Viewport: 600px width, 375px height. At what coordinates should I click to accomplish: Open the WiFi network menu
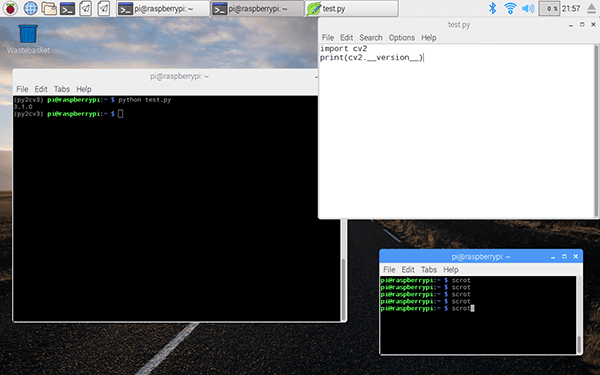tap(510, 8)
